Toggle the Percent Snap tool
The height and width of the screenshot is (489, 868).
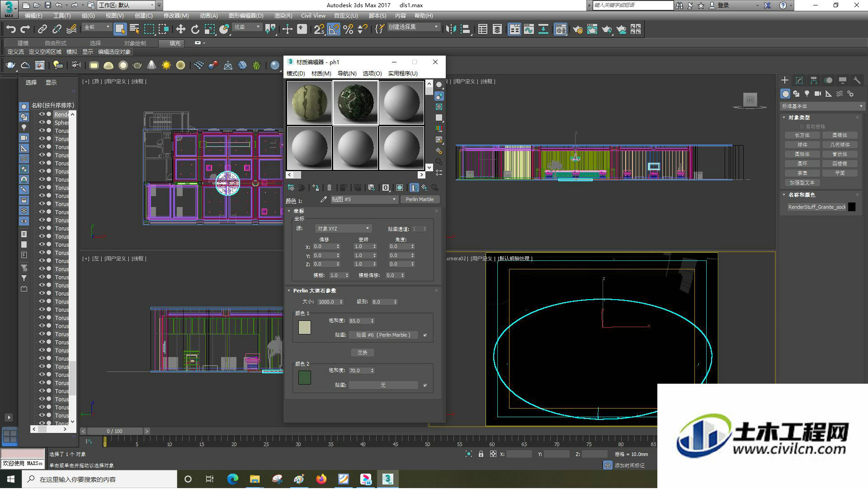click(348, 29)
